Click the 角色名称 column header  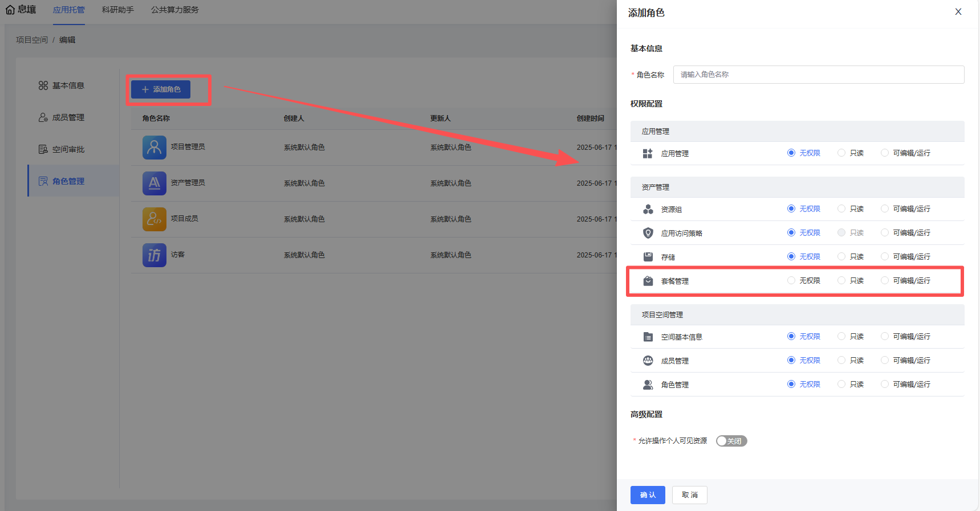tap(156, 118)
